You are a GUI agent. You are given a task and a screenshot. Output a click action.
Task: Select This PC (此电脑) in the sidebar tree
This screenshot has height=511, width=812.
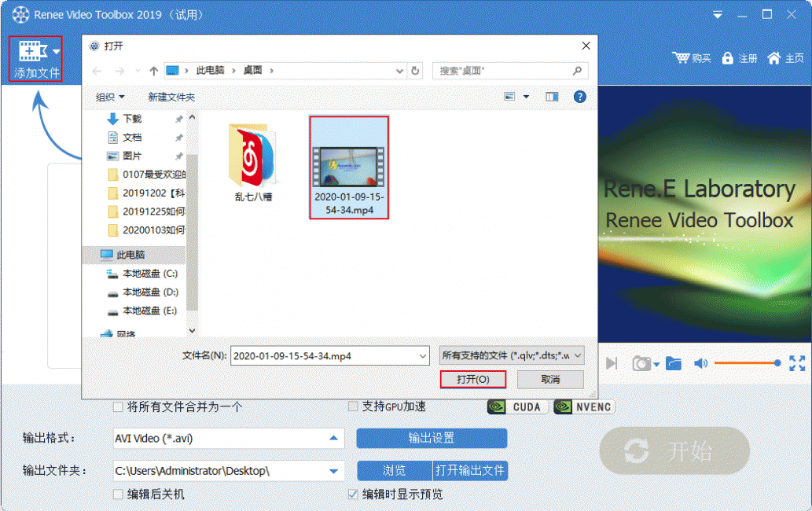134,255
